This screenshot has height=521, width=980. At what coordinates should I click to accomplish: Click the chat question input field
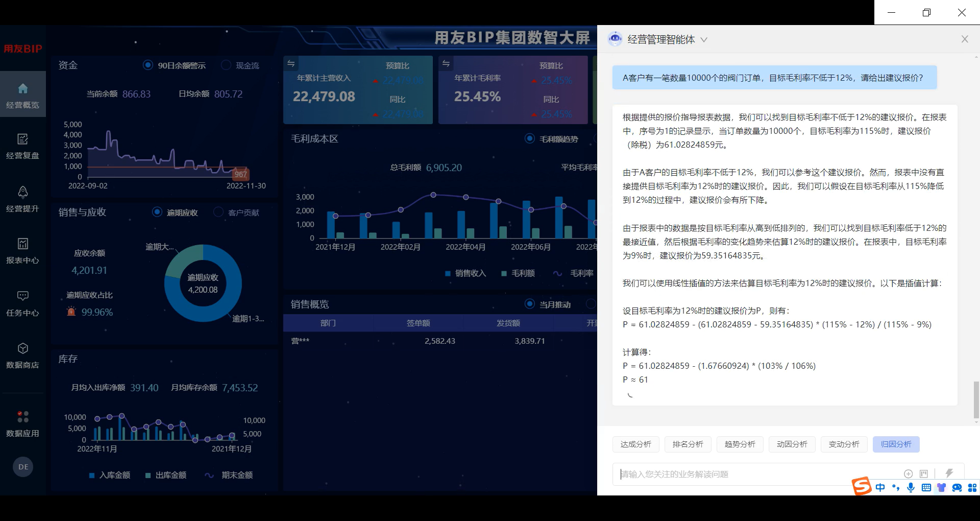[740, 474]
